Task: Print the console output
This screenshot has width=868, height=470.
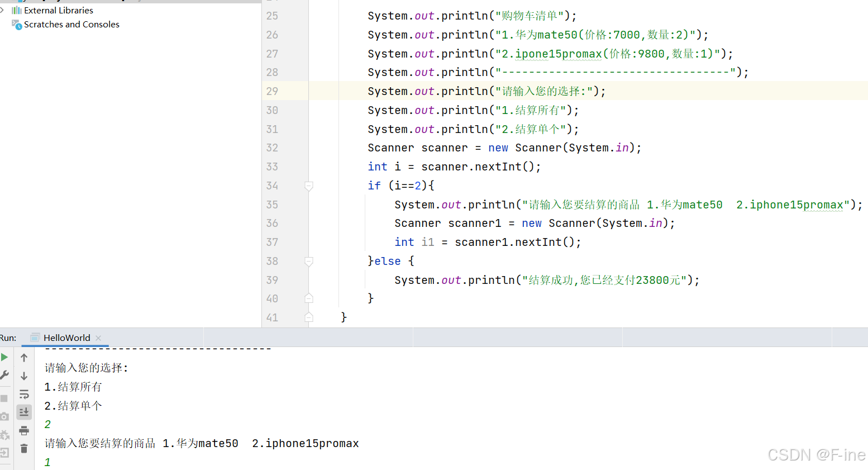Action: click(x=23, y=431)
